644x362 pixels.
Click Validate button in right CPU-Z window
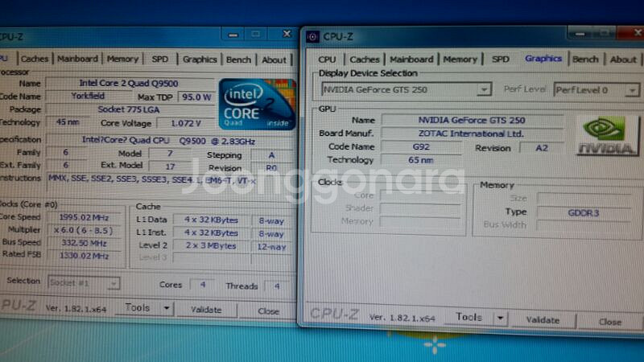click(543, 320)
